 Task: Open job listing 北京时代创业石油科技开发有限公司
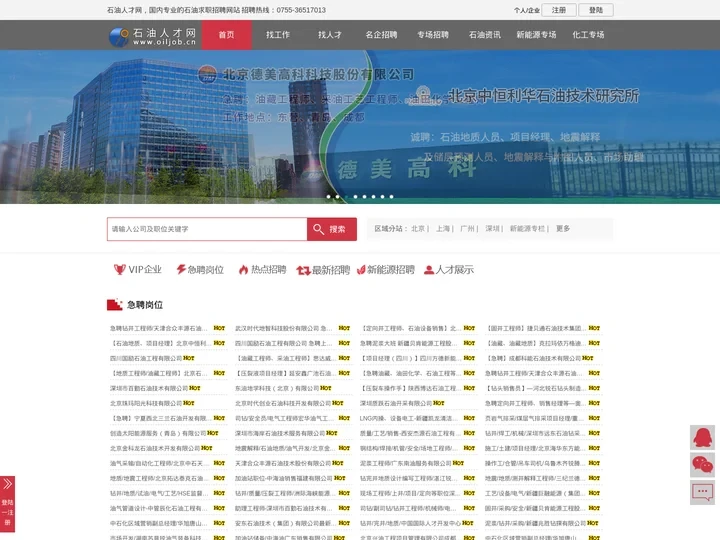click(x=283, y=403)
